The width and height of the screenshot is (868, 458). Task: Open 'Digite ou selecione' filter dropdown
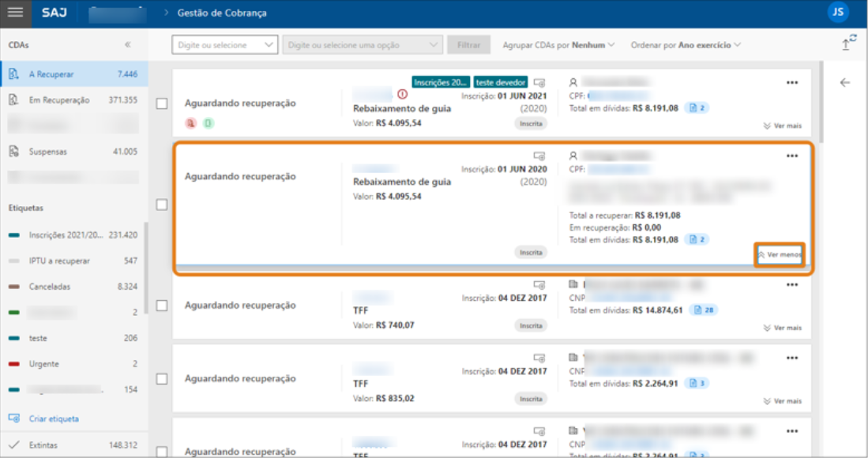tap(225, 45)
